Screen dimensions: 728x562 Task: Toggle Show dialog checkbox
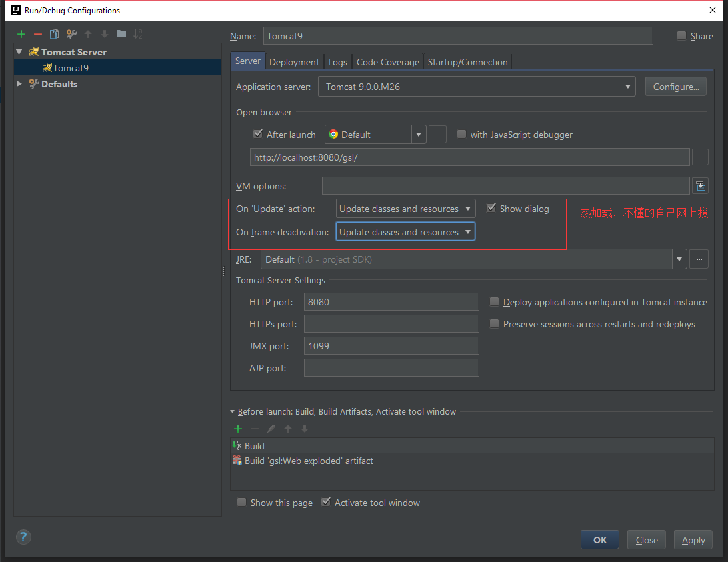[491, 208]
